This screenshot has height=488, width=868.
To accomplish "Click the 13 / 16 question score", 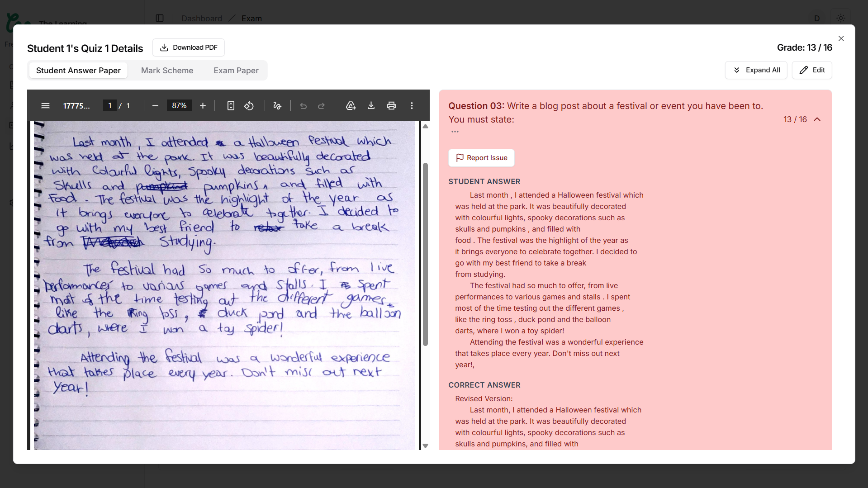I will (795, 119).
